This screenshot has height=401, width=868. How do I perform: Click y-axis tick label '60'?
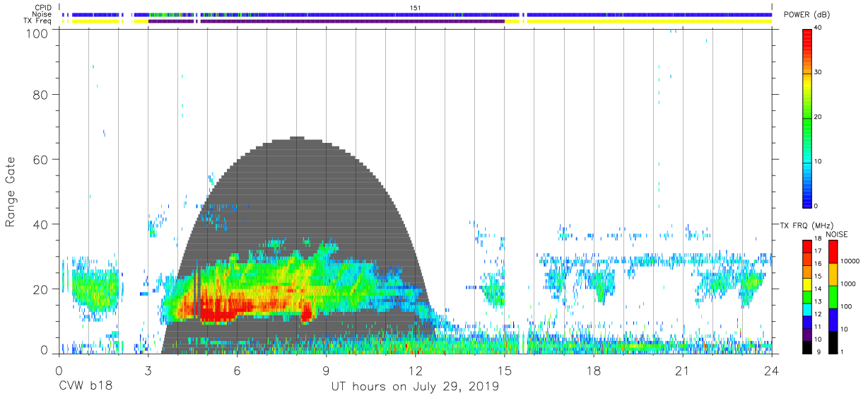[x=41, y=159]
